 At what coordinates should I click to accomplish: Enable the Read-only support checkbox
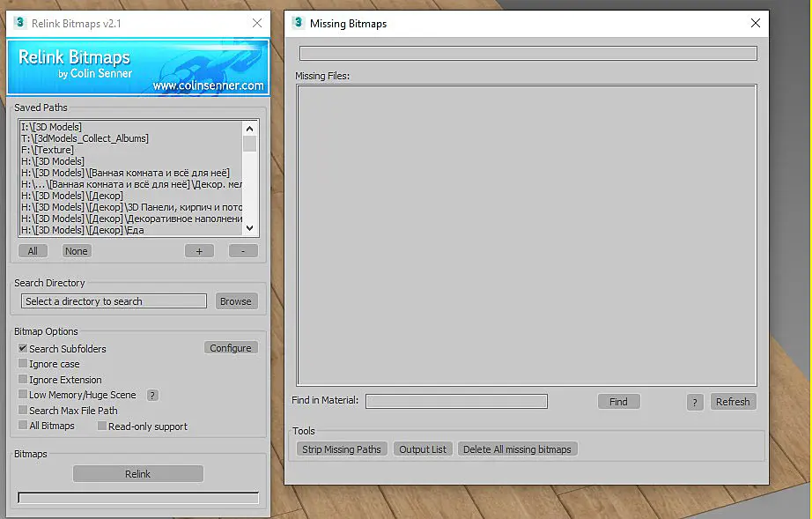click(x=102, y=426)
